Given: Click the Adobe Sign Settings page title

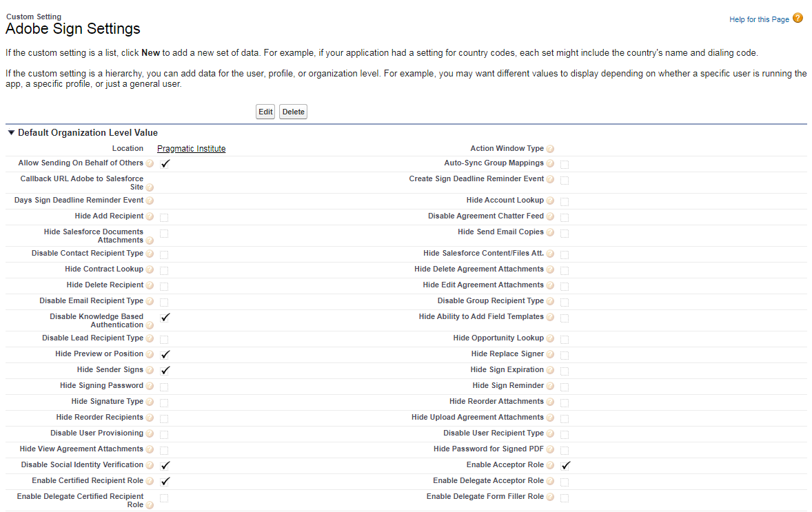Looking at the screenshot, I should [73, 28].
